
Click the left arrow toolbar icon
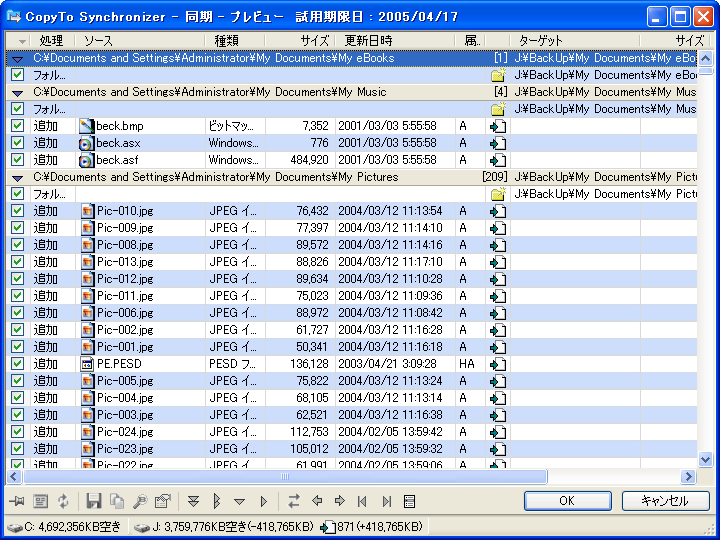click(317, 501)
